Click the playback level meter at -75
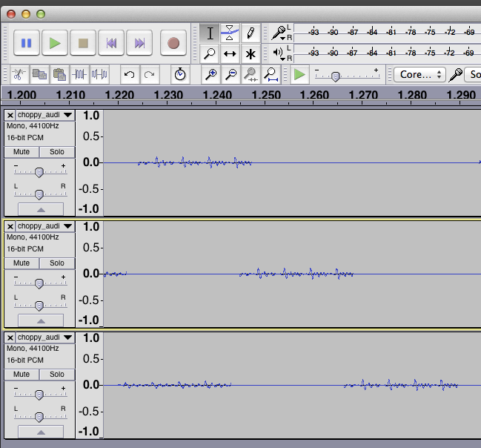 click(x=431, y=53)
